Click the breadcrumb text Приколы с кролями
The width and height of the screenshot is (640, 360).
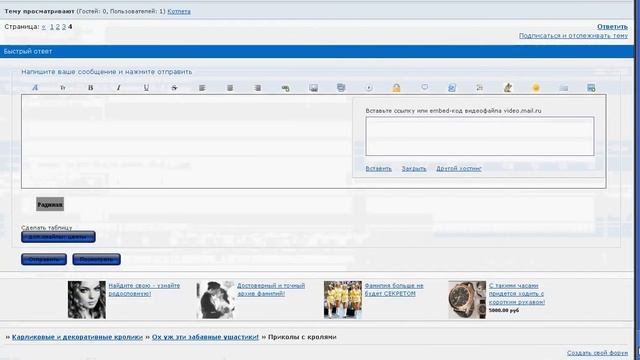tap(302, 337)
